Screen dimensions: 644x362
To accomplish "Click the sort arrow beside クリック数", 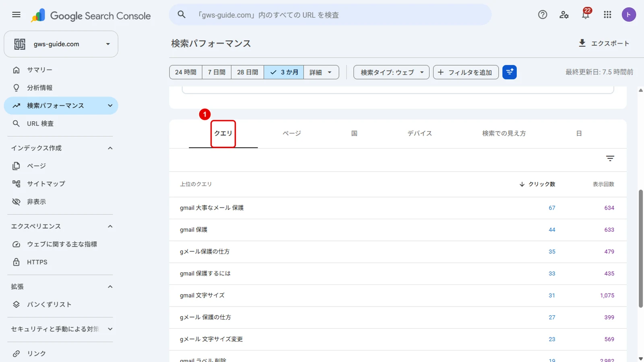I will pos(522,184).
